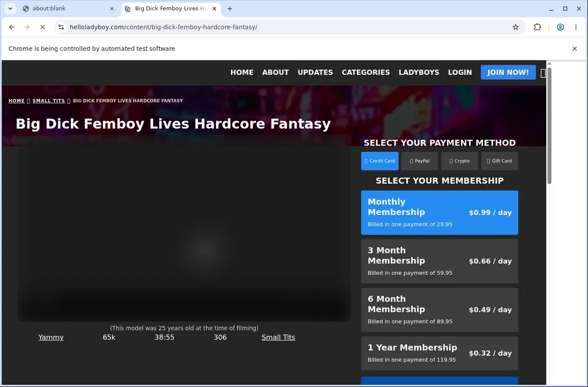Click the 65k views count
This screenshot has height=387, width=588.
[109, 338]
